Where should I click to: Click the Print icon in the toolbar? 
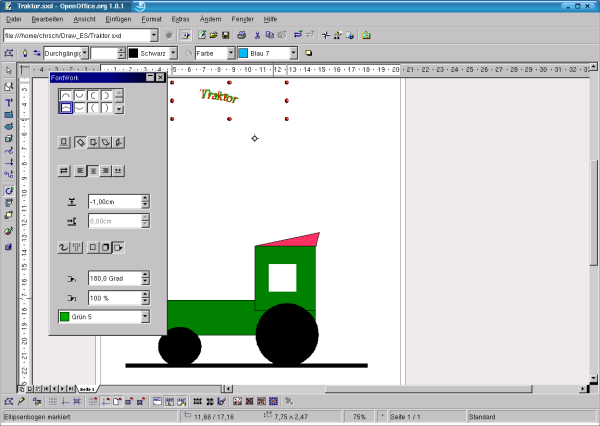(x=241, y=35)
